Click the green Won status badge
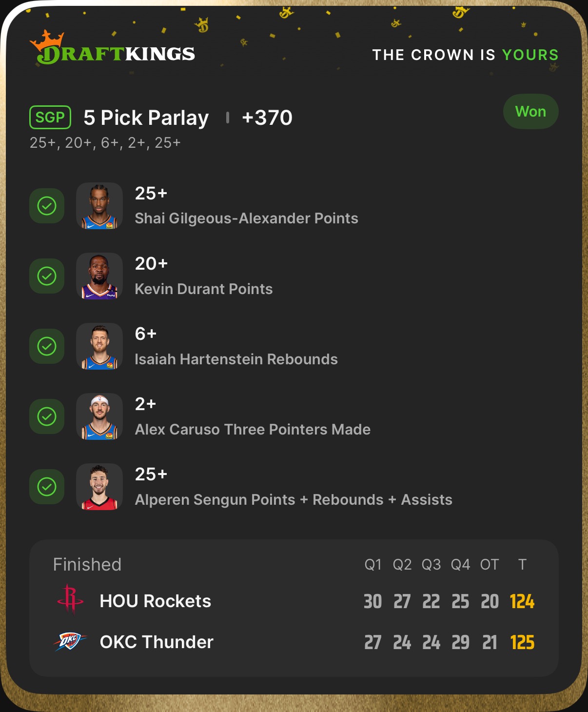The height and width of the screenshot is (712, 588). (530, 112)
